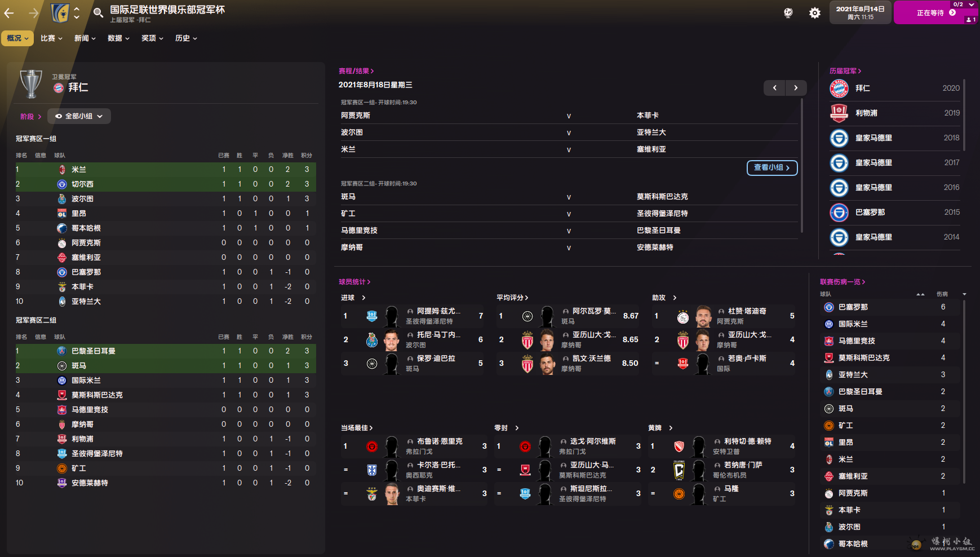Screen dimensions: 980x557
Task: Click the globe head icon beside settings
Action: coord(788,12)
